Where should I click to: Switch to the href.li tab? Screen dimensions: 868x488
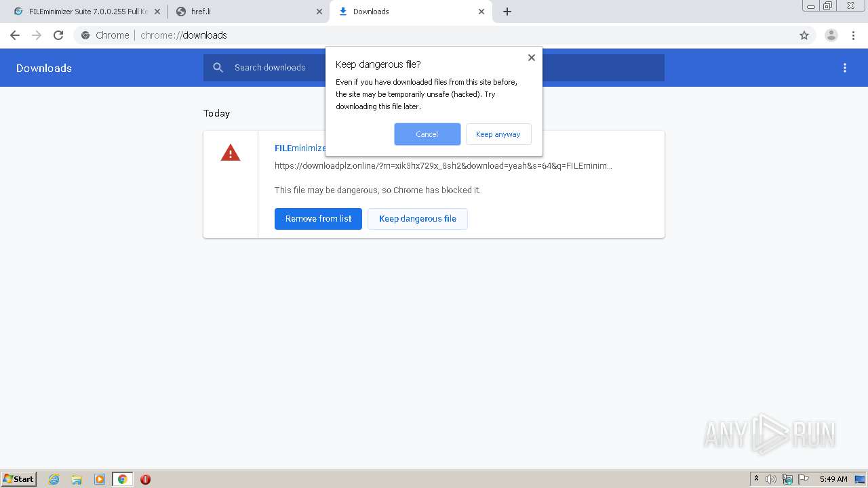pyautogui.click(x=248, y=12)
